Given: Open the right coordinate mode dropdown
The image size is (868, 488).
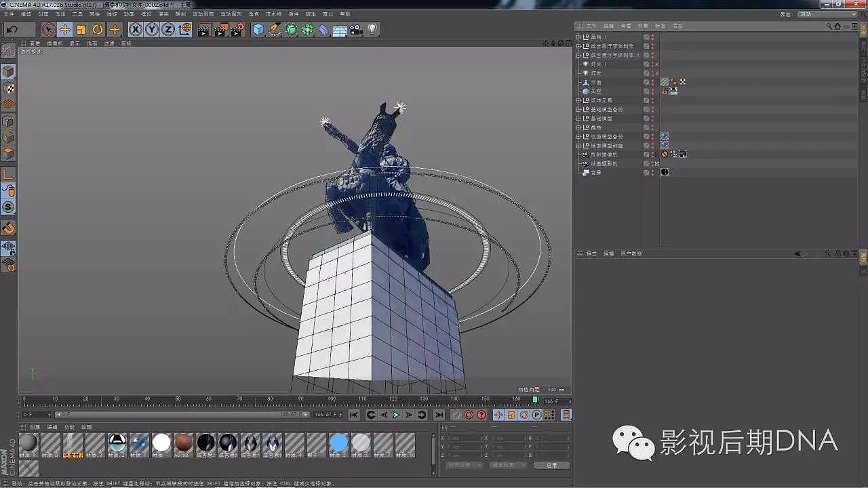Looking at the screenshot, I should pyautogui.click(x=509, y=465).
